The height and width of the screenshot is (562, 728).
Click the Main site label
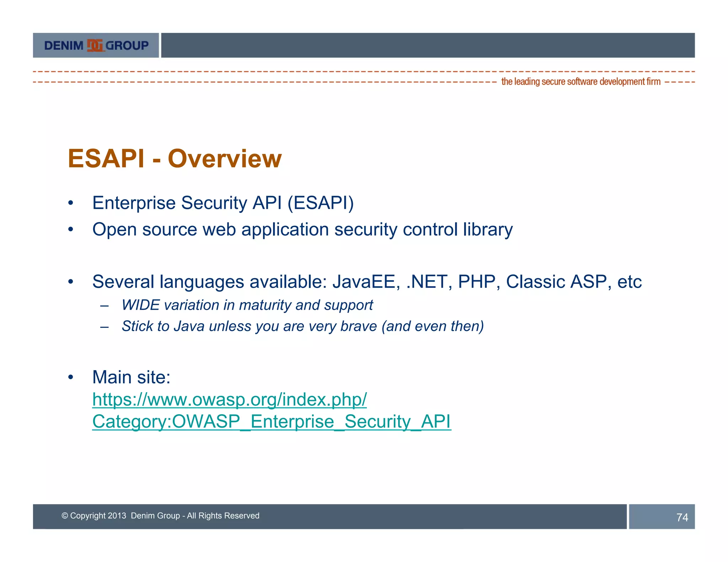click(x=131, y=377)
